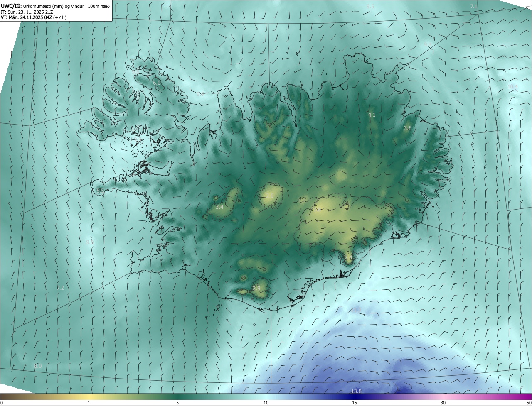Click the 8.0 value near the bottom-left corner

click(x=38, y=366)
